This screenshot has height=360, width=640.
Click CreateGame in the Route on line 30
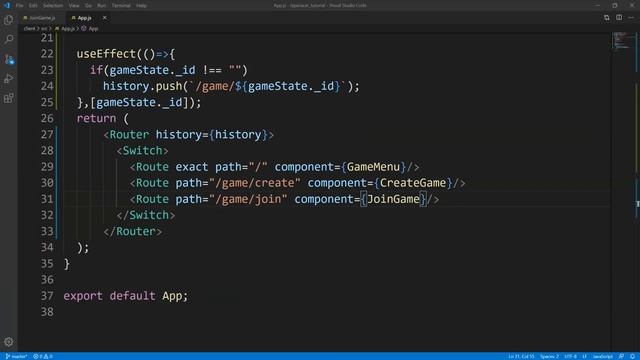tap(413, 182)
